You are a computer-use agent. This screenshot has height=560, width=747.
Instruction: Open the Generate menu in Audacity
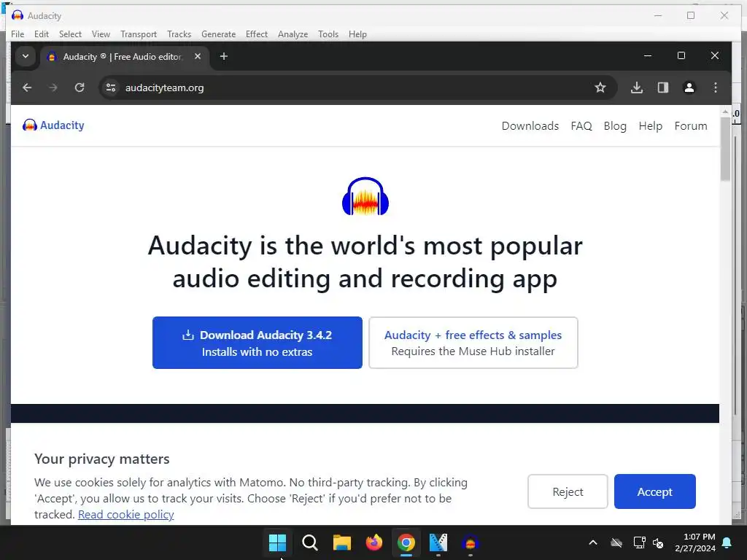click(x=219, y=34)
